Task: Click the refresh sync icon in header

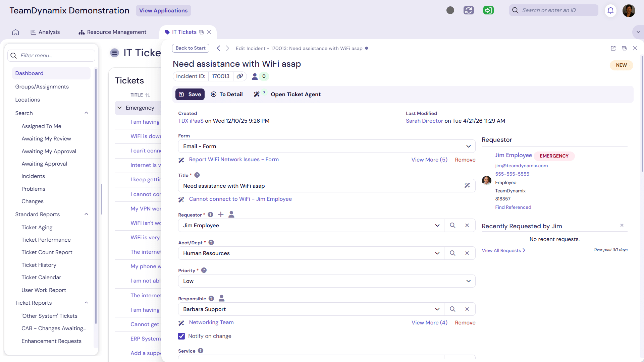Action: click(469, 10)
